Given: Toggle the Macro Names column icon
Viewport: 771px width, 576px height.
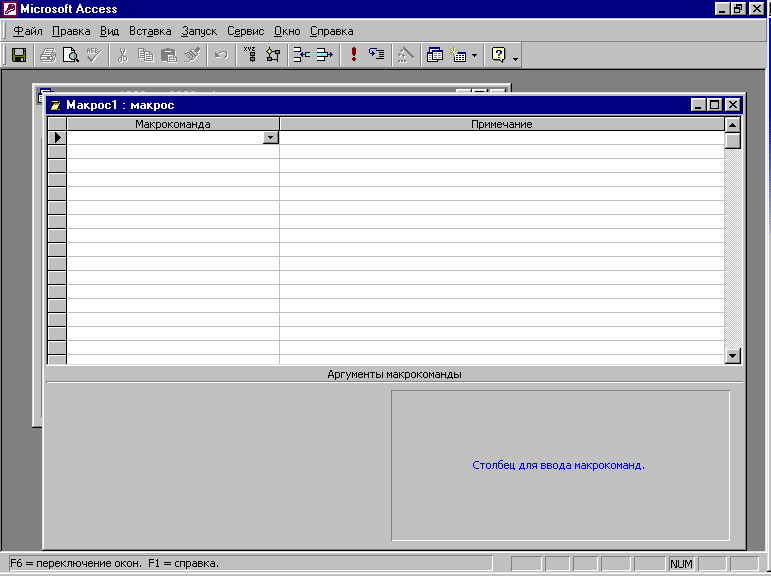Looking at the screenshot, I should (250, 55).
